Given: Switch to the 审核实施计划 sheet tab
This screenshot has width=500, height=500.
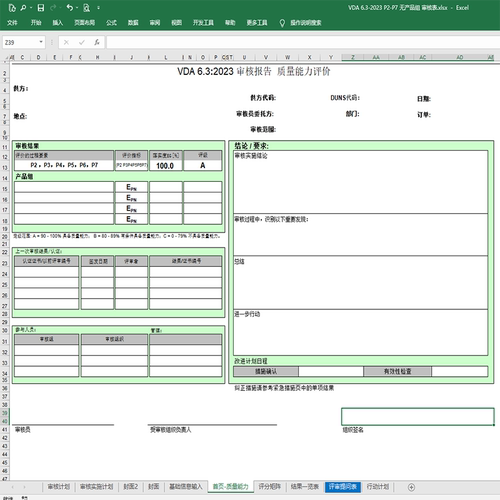Looking at the screenshot, I should tap(97, 487).
